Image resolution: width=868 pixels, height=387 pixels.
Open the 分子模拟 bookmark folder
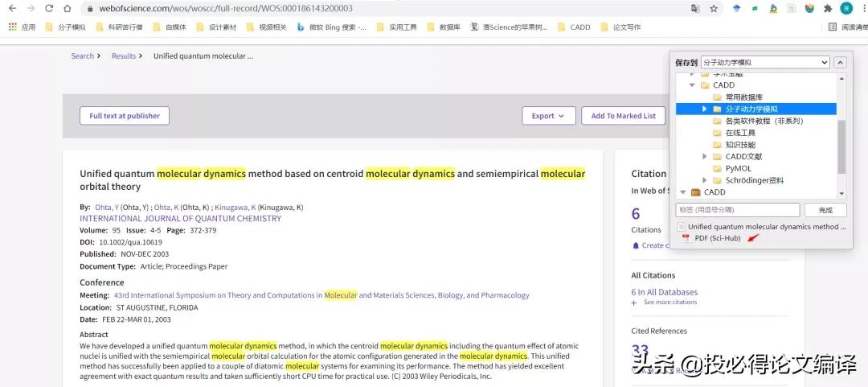pyautogui.click(x=66, y=27)
